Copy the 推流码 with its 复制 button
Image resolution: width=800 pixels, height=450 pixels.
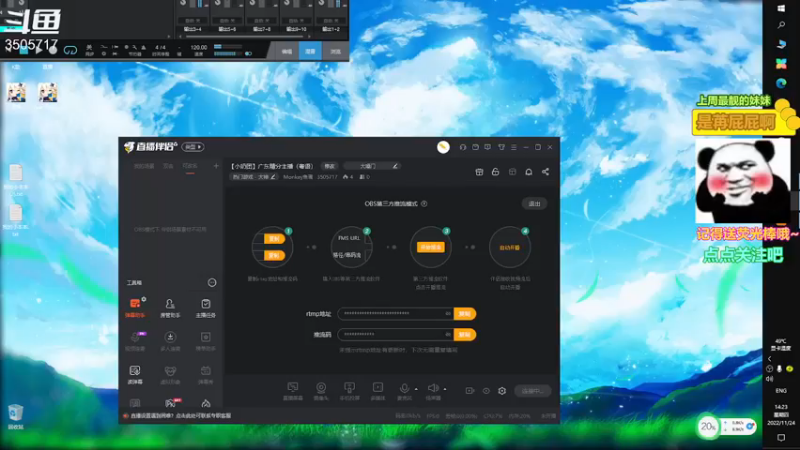click(464, 335)
